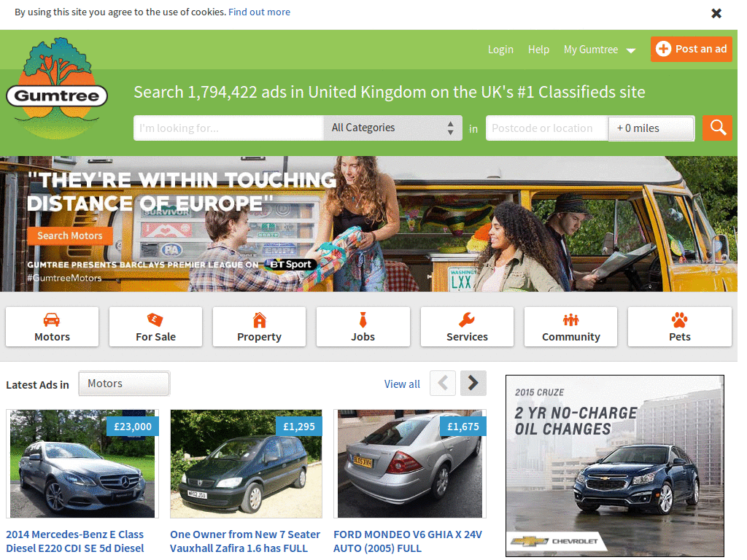The width and height of the screenshot is (747, 560).
Task: Open the Latest Ads Motors category dropdown
Action: pyautogui.click(x=124, y=384)
